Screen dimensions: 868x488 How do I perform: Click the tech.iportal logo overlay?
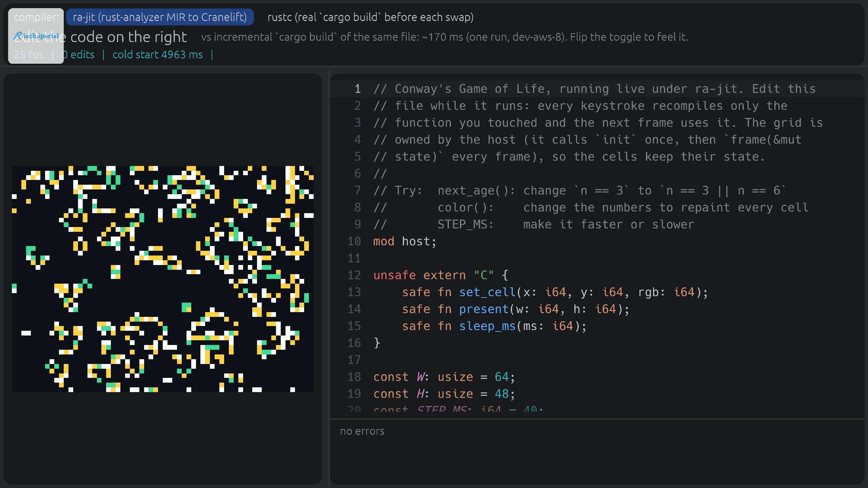pyautogui.click(x=36, y=36)
